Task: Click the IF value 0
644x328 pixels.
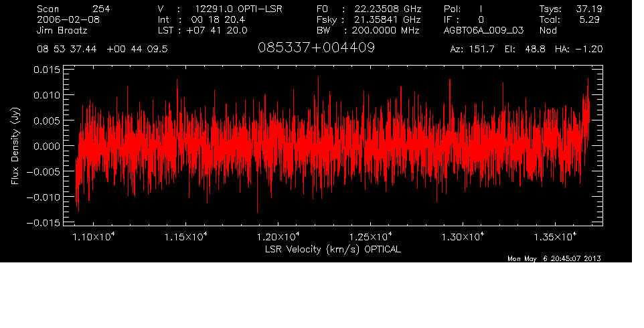Action: coord(481,19)
